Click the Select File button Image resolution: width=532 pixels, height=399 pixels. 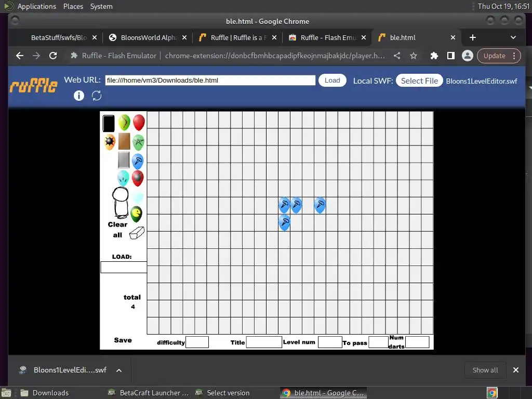tap(419, 81)
